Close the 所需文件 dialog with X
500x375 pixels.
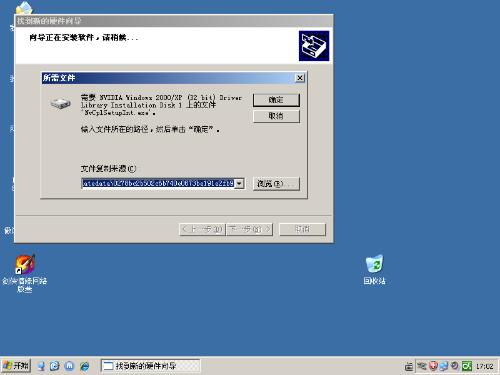pyautogui.click(x=300, y=78)
